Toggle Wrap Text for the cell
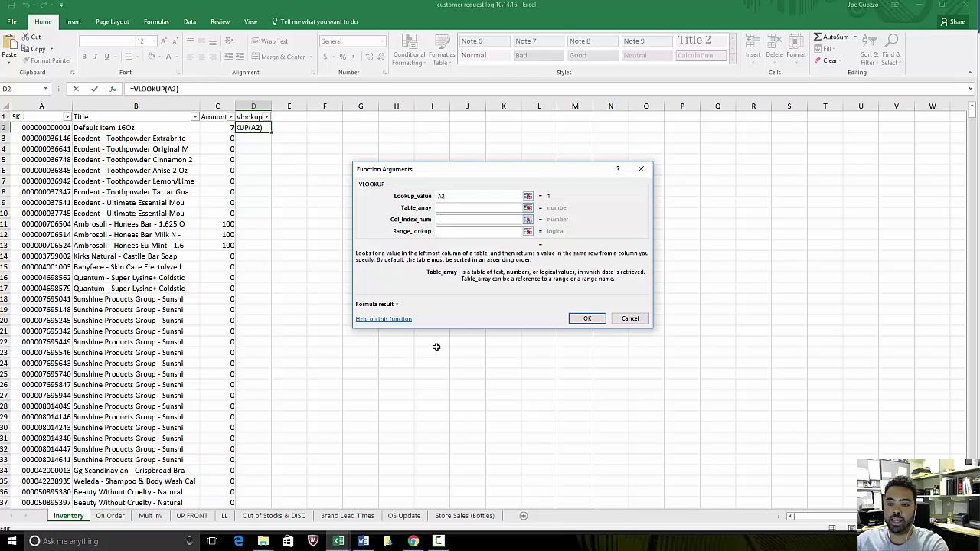980x551 pixels. (269, 41)
